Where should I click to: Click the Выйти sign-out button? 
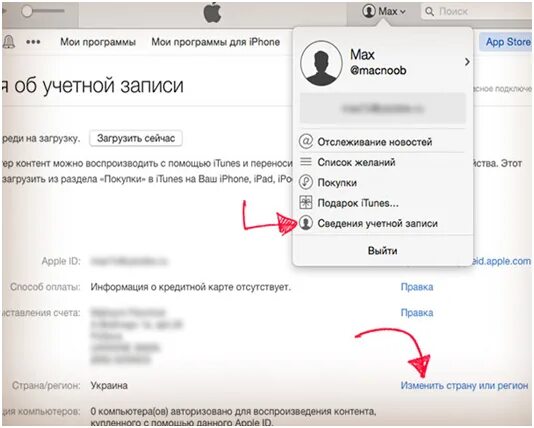[382, 251]
